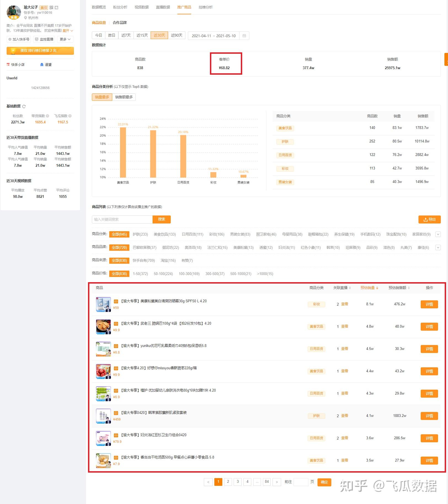Click the 美食饮品 bar in chart
The height and width of the screenshot is (504, 448).
(123, 152)
